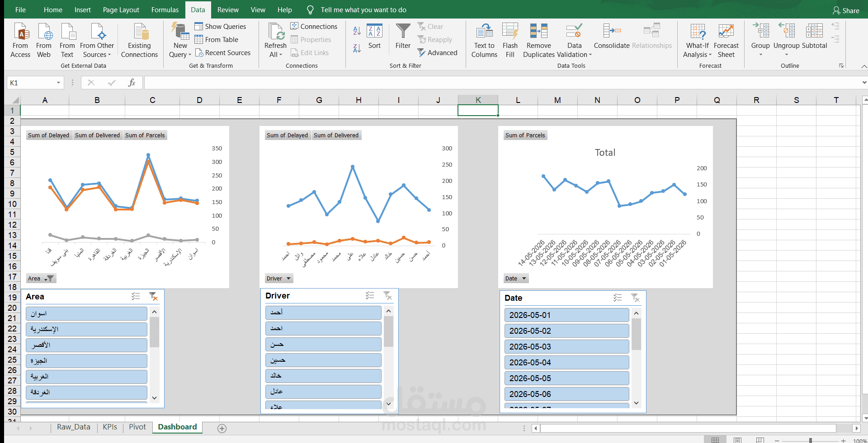Screen dimensions: 868x443
Task: Toggle the Filter funnel
Action: [403, 37]
